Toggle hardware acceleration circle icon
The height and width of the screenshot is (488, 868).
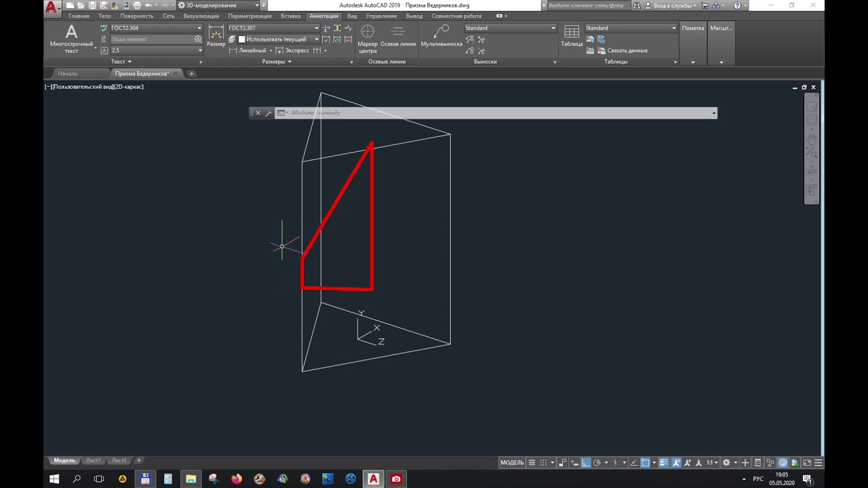pyautogui.click(x=783, y=463)
